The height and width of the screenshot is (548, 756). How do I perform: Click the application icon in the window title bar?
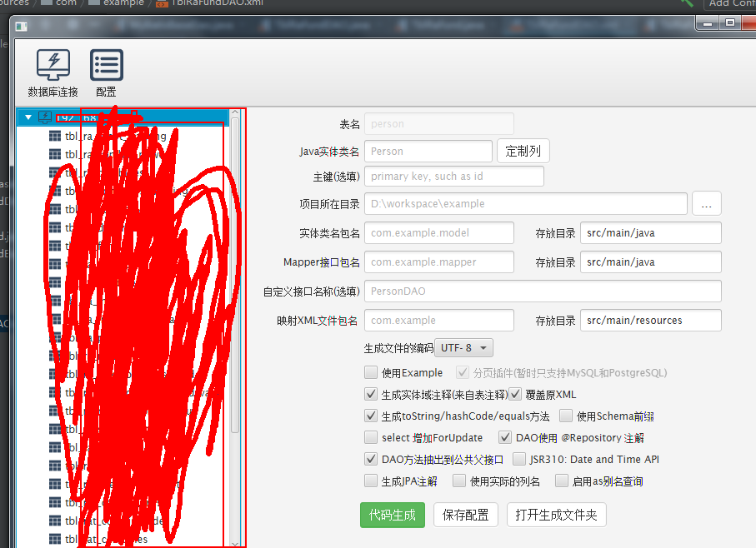[23, 27]
